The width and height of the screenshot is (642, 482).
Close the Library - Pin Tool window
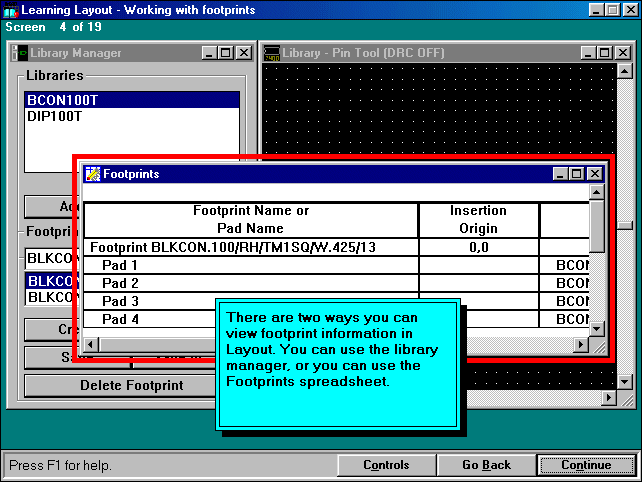[622, 53]
